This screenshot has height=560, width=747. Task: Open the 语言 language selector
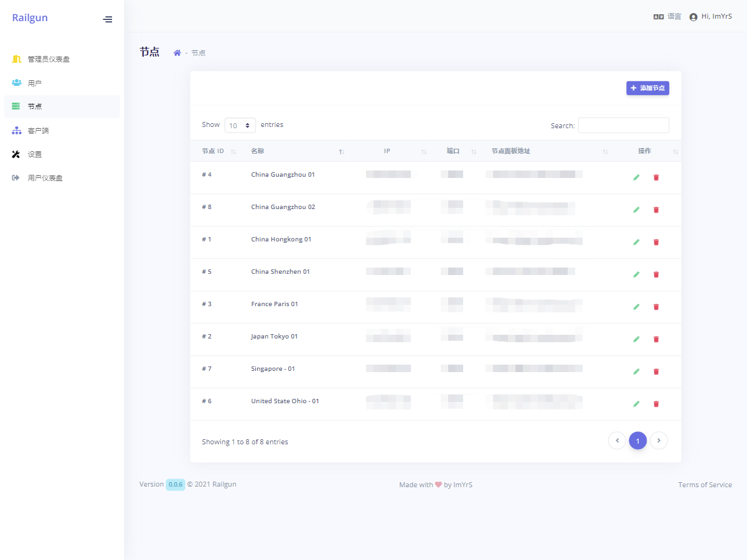click(667, 17)
